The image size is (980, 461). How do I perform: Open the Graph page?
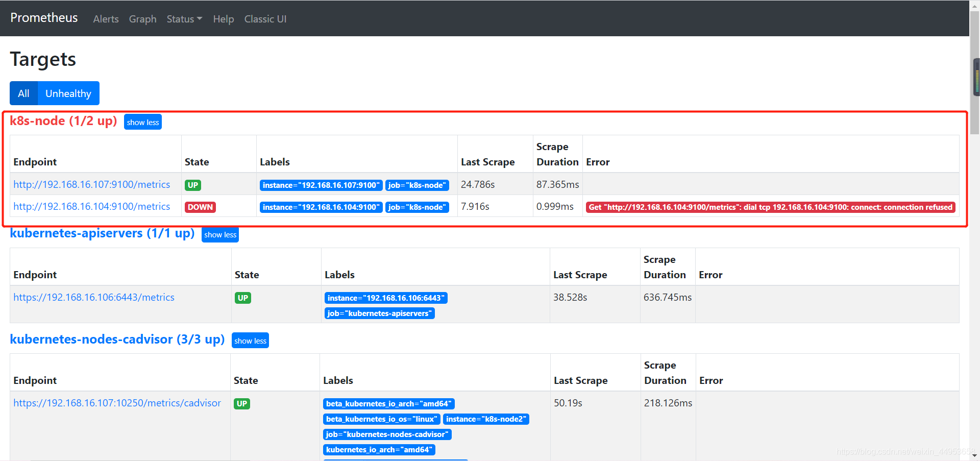(x=142, y=19)
